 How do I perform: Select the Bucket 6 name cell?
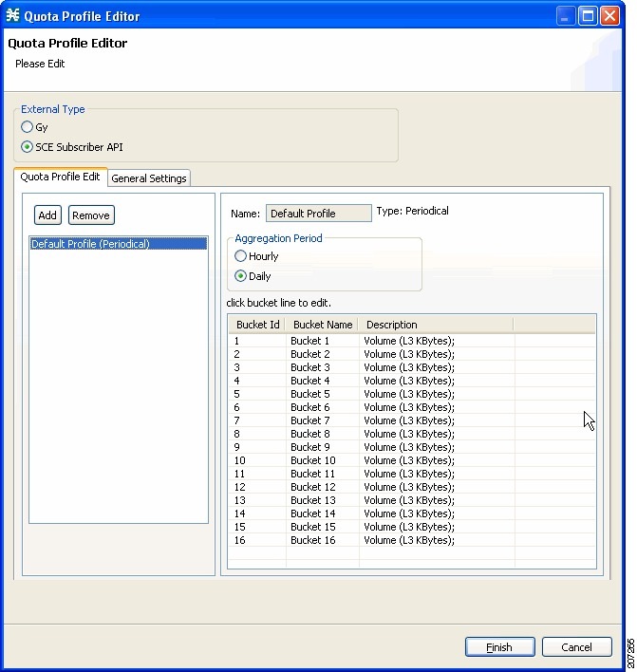click(x=323, y=407)
